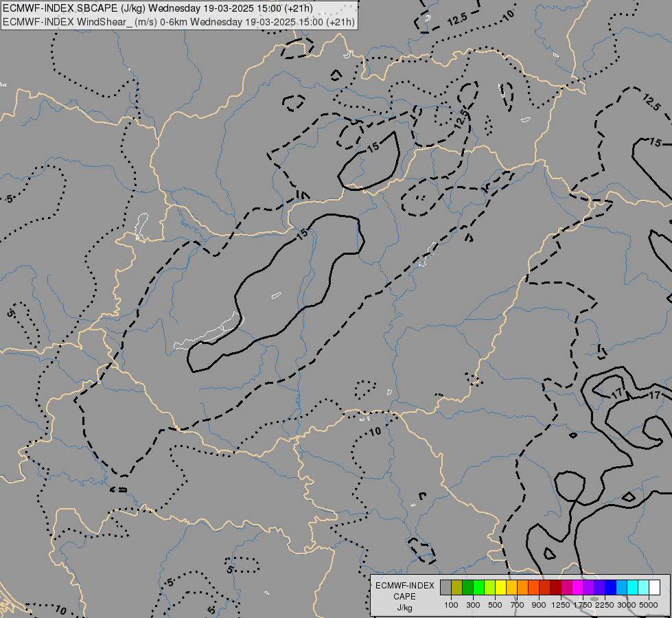Click the cyan swatch right of 3000

[632, 588]
